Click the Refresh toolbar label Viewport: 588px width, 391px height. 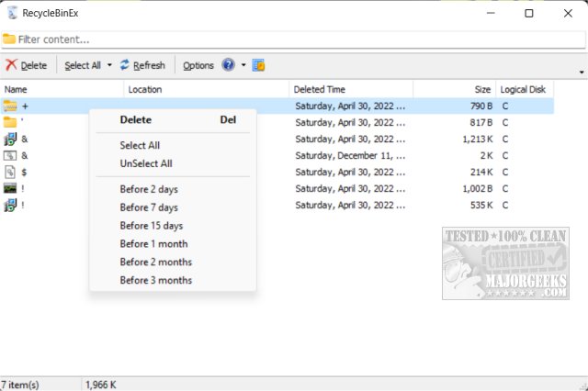coord(149,65)
